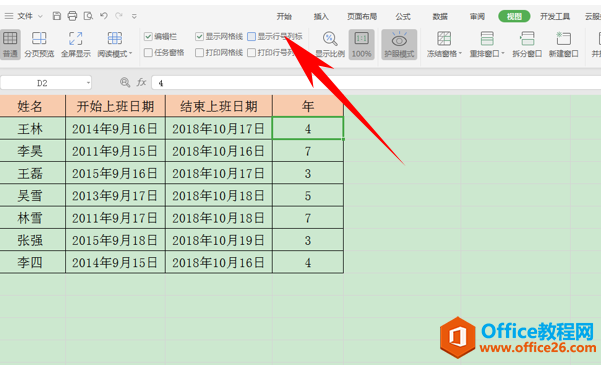This screenshot has width=603, height=365.
Task: Uncheck 显示网格线 checkbox
Action: 199,37
